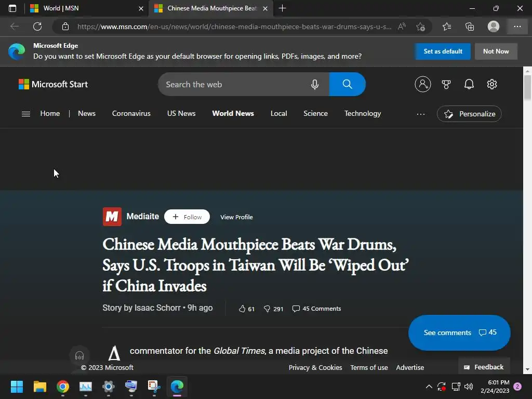Click the thumbs down dislike icon
This screenshot has height=399, width=532.
pyautogui.click(x=267, y=309)
